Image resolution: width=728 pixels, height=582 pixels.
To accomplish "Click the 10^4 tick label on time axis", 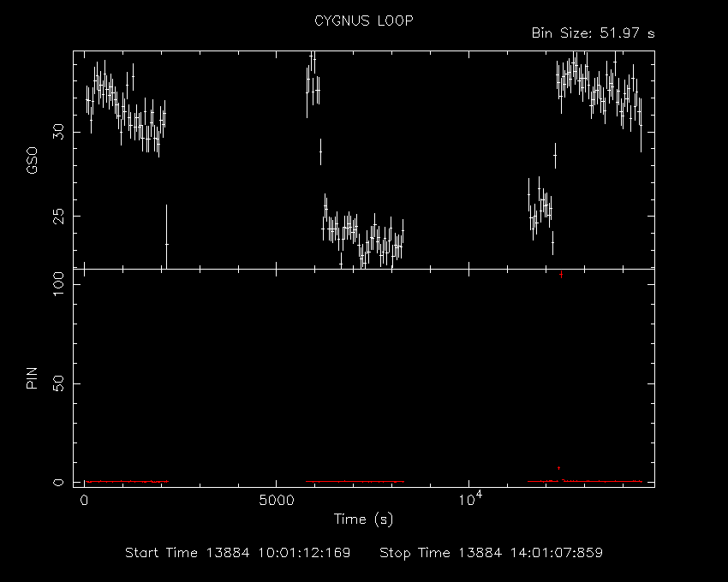I will [x=470, y=499].
